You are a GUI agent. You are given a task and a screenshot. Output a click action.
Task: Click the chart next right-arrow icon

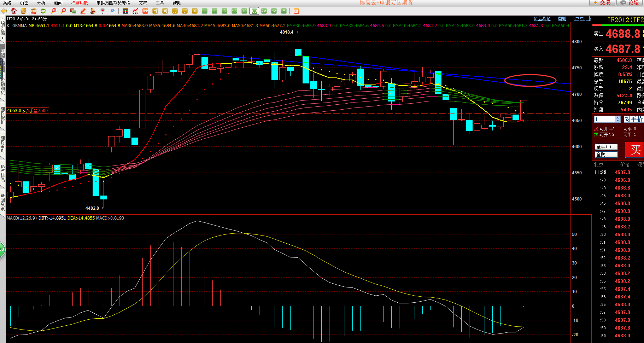pos(582,18)
